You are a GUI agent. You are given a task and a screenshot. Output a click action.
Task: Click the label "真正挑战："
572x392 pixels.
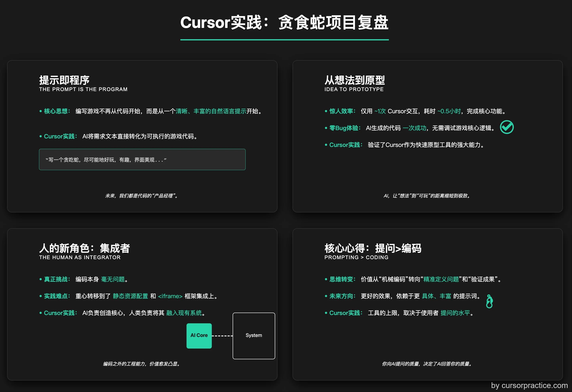(57, 279)
